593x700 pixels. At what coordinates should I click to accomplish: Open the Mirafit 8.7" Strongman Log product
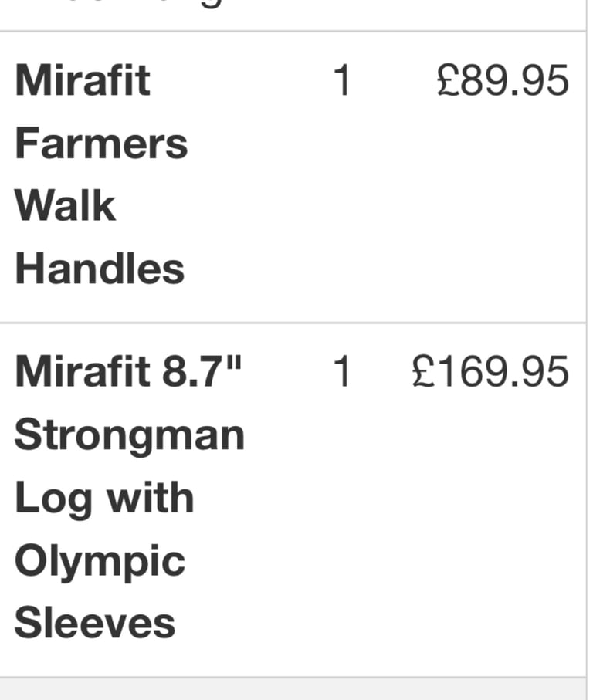coord(130,496)
